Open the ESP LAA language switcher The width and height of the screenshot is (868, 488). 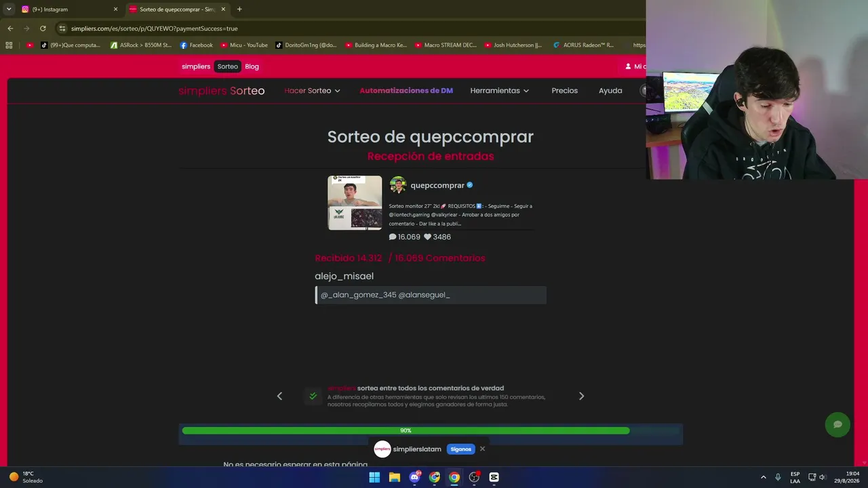[795, 477]
